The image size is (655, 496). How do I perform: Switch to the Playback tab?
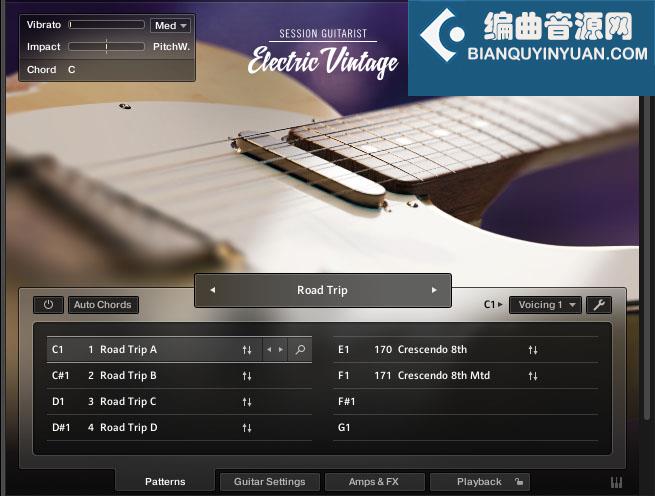[479, 481]
